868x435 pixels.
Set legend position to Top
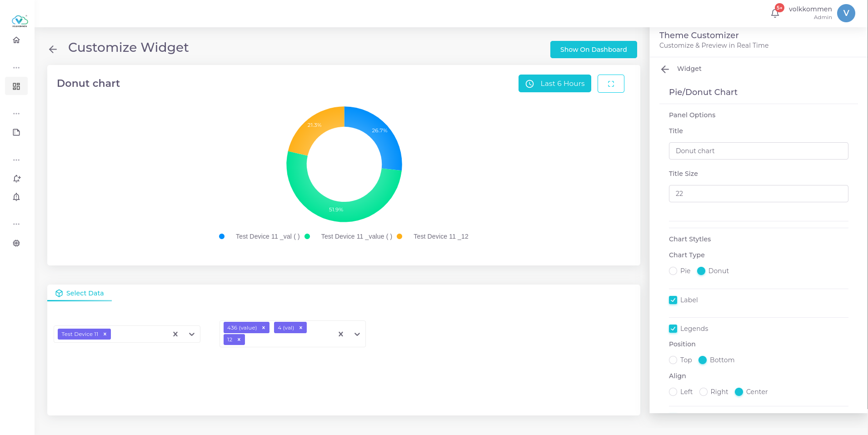(673, 360)
